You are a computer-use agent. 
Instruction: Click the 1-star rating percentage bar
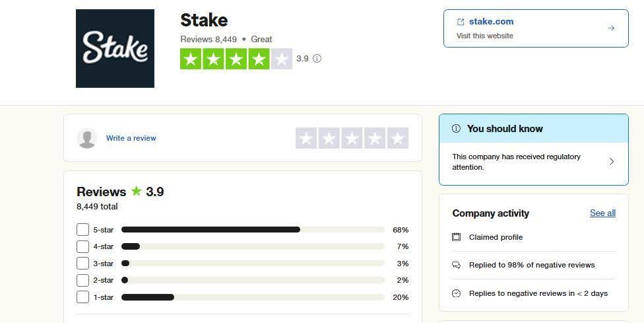click(x=253, y=297)
